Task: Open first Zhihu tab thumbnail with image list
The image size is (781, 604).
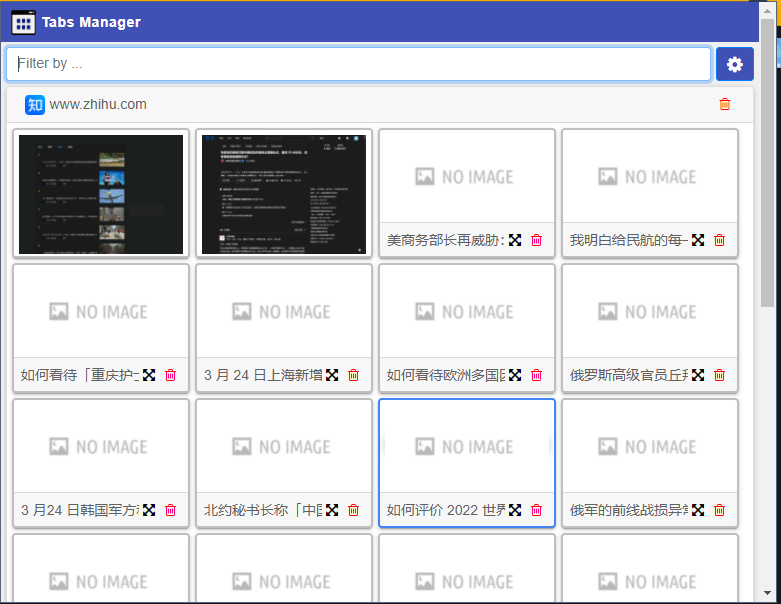Action: [x=101, y=194]
